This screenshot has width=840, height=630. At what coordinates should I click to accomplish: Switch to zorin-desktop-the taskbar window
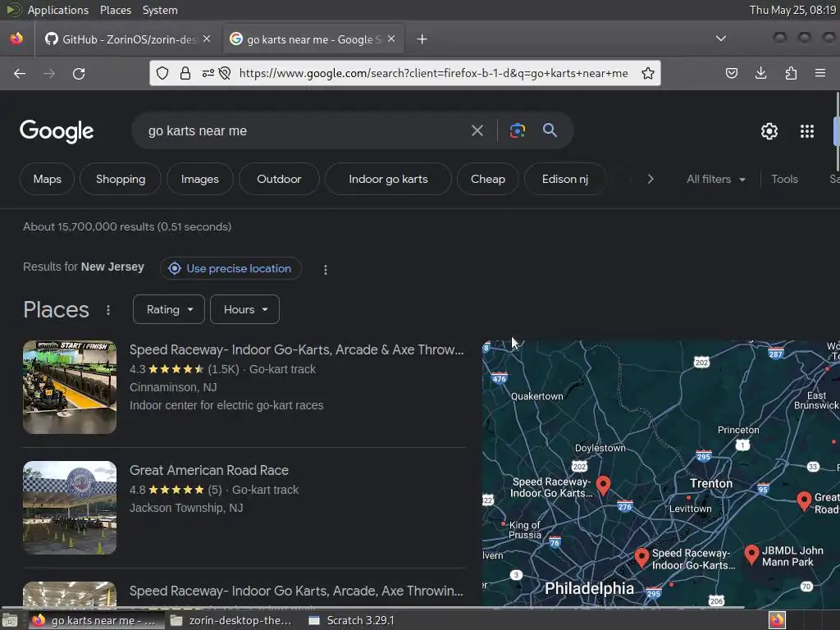[231, 620]
